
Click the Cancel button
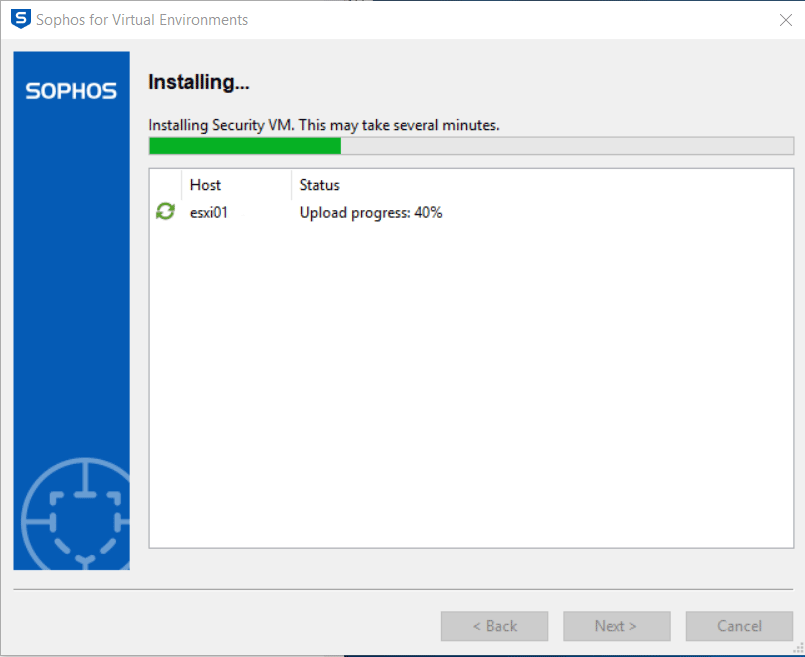pos(739,626)
